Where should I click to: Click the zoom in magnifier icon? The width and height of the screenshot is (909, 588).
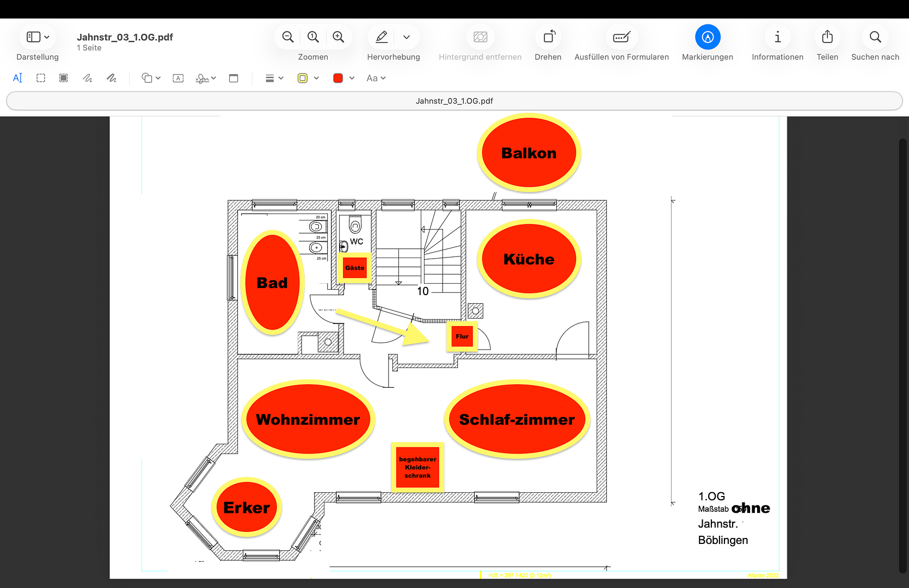(339, 37)
